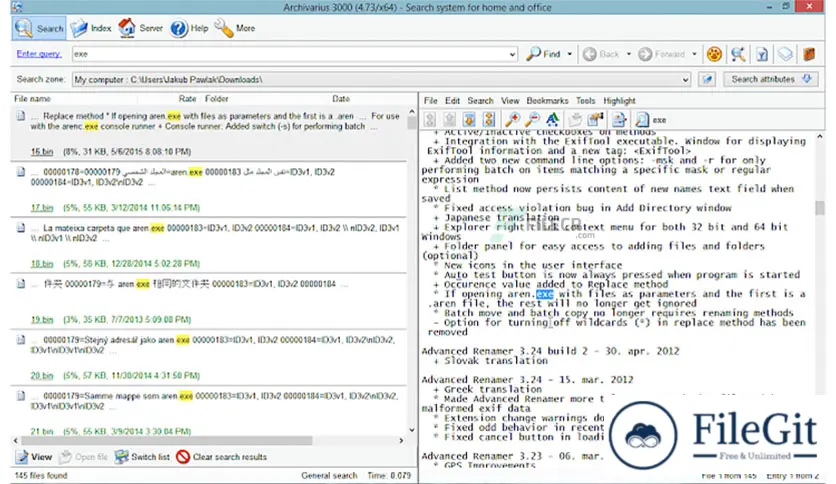Viewport: 836px width, 484px height.
Task: Click the stacked pages icon
Action: (785, 54)
